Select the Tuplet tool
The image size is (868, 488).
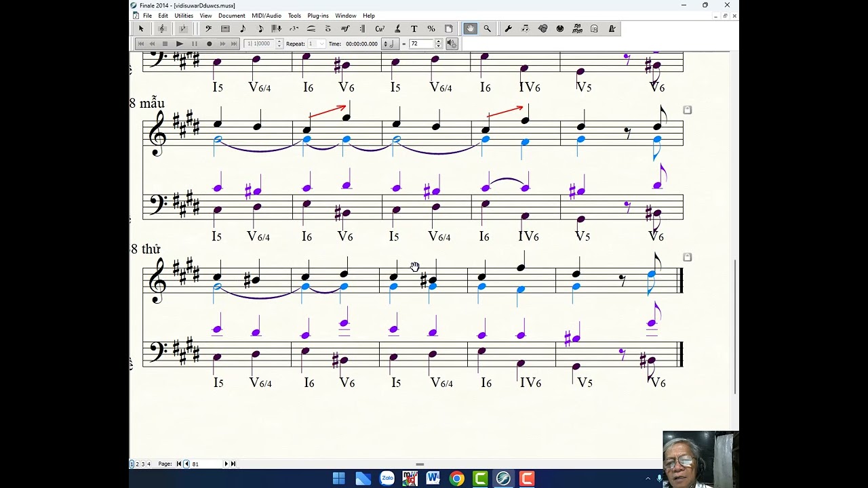click(x=294, y=28)
